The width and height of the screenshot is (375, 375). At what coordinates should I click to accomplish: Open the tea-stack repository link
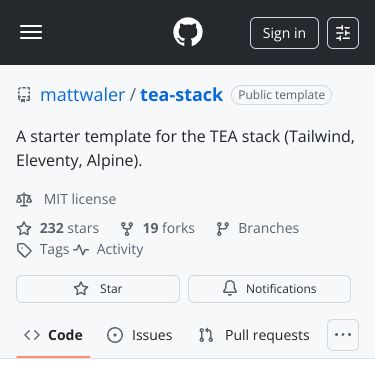pos(181,95)
